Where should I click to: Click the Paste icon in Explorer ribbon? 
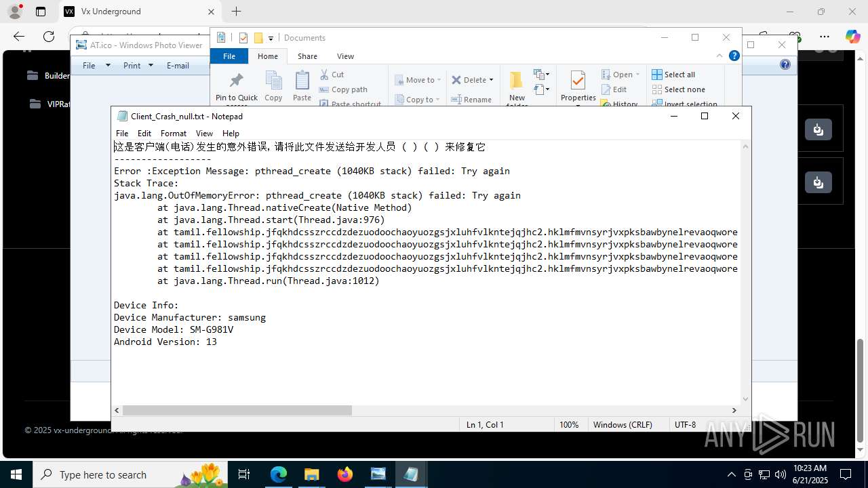click(x=302, y=81)
